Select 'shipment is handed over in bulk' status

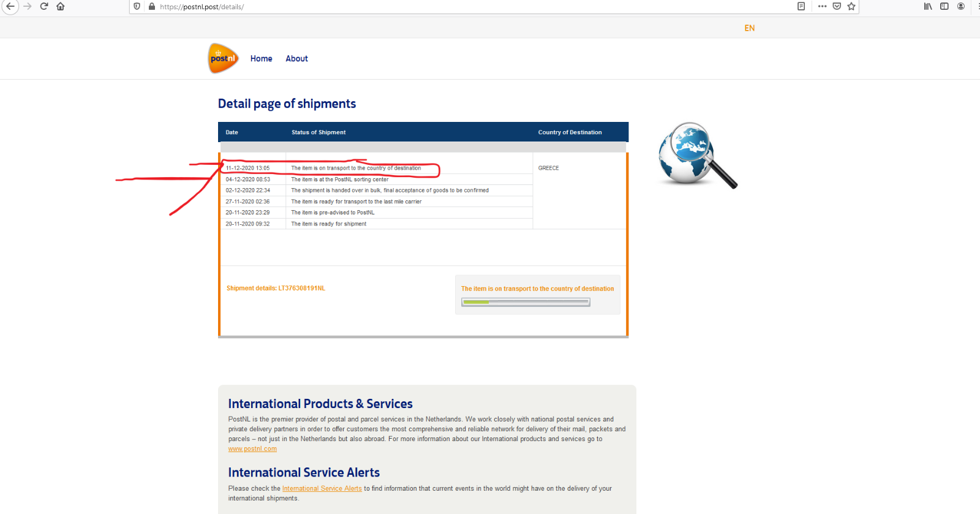[390, 191]
